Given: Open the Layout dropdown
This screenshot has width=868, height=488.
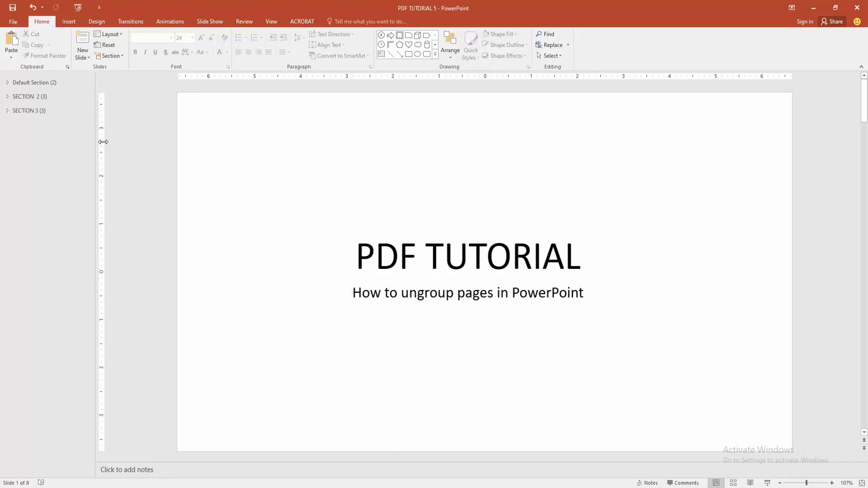Looking at the screenshot, I should [x=108, y=34].
